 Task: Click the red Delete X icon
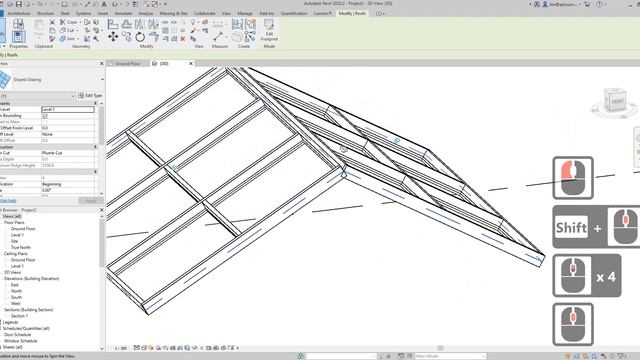(183, 39)
